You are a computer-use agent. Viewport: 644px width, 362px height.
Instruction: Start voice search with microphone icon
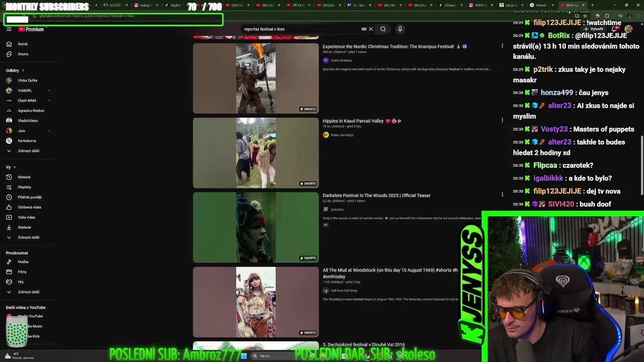(x=400, y=29)
